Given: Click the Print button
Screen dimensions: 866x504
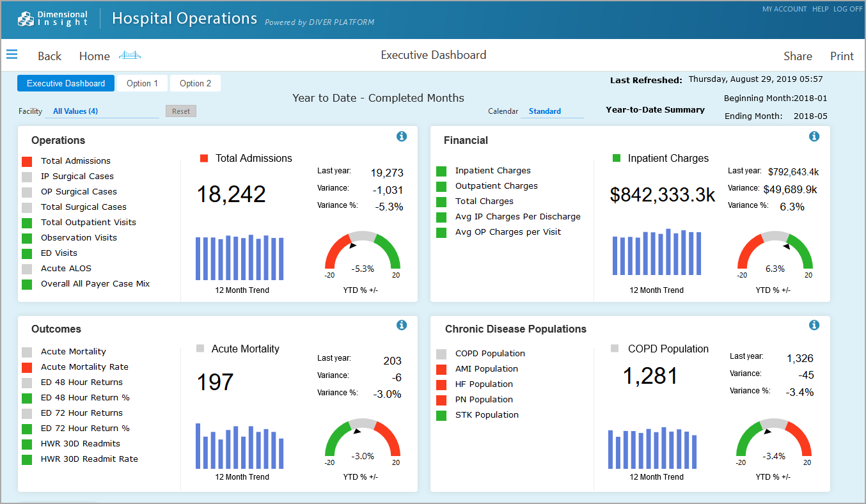Looking at the screenshot, I should click(842, 56).
